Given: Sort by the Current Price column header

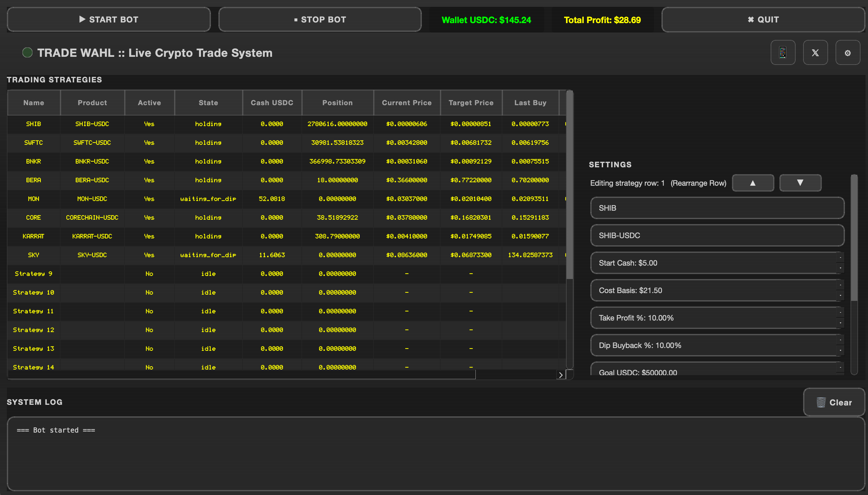Looking at the screenshot, I should [407, 103].
